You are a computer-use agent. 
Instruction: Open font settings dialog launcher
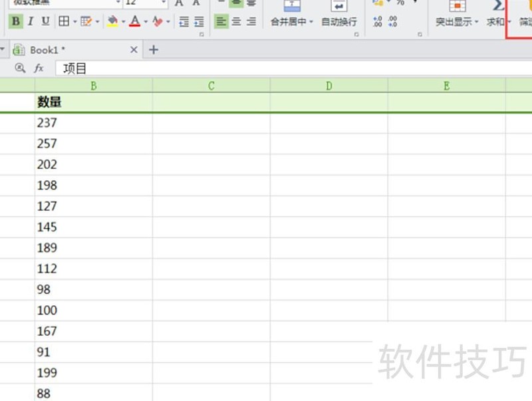click(201, 35)
